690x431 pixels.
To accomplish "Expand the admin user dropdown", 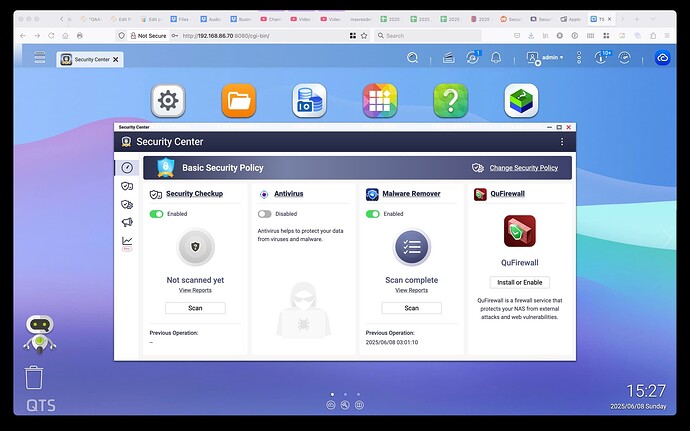I will pos(546,58).
